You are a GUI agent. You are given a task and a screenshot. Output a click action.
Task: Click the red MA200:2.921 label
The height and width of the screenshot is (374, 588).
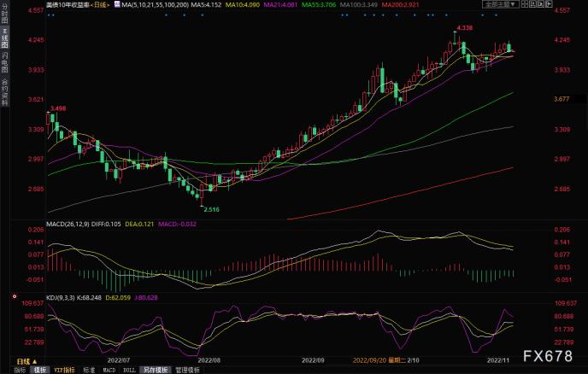(x=400, y=5)
